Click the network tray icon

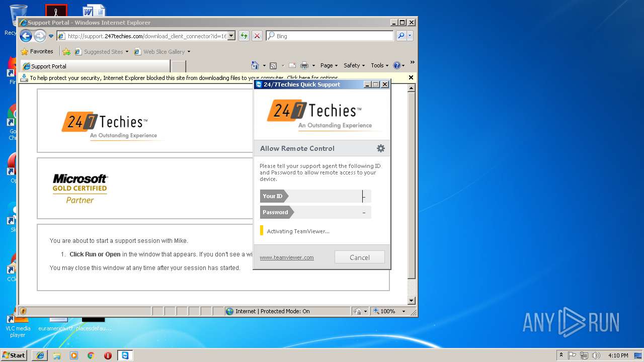[584, 355]
